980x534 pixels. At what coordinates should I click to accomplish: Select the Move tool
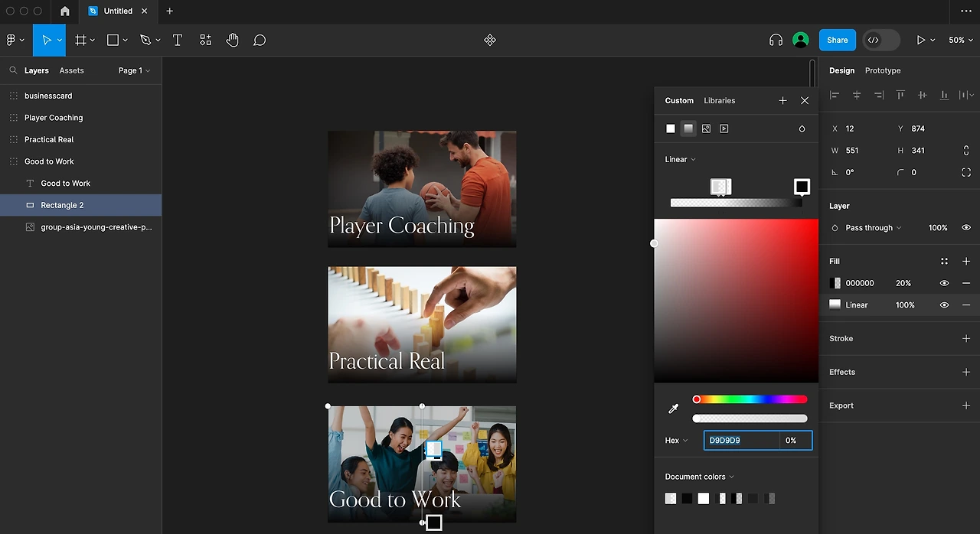pos(46,40)
